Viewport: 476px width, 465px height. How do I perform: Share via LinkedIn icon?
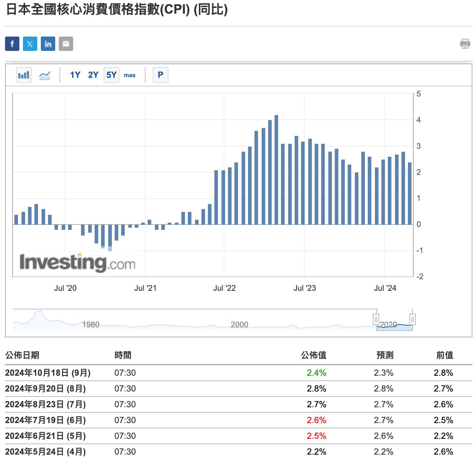(x=48, y=44)
